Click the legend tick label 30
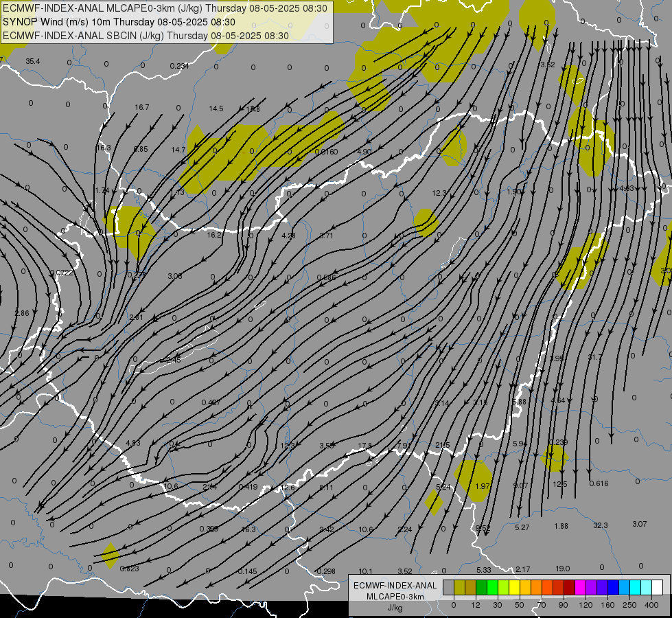672x618 pixels. 498,605
